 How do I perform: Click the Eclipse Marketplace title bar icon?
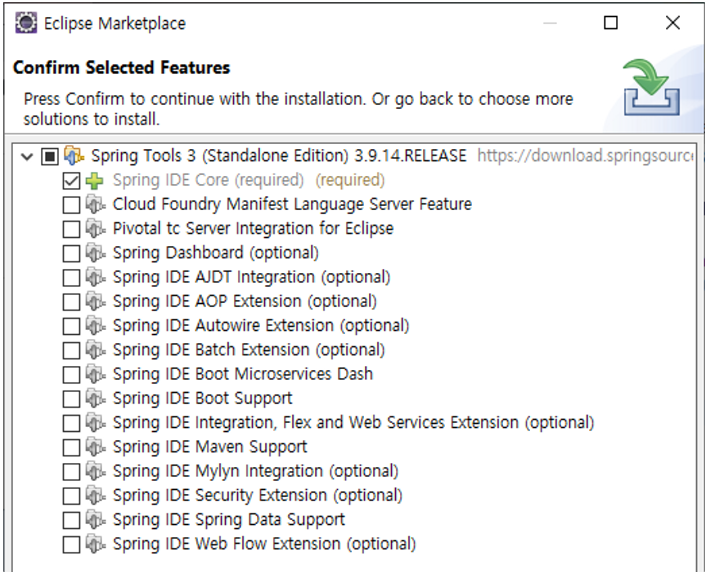point(26,23)
